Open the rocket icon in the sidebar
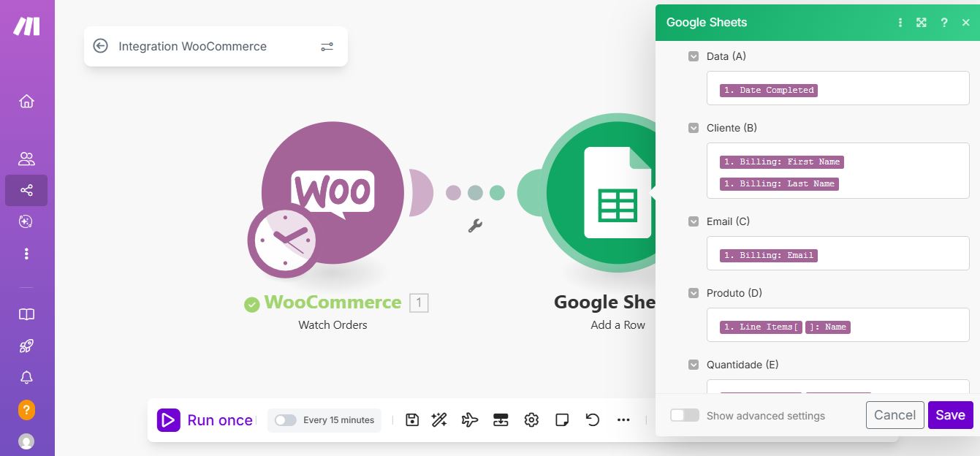Screen dimensions: 980x456 click(x=26, y=346)
